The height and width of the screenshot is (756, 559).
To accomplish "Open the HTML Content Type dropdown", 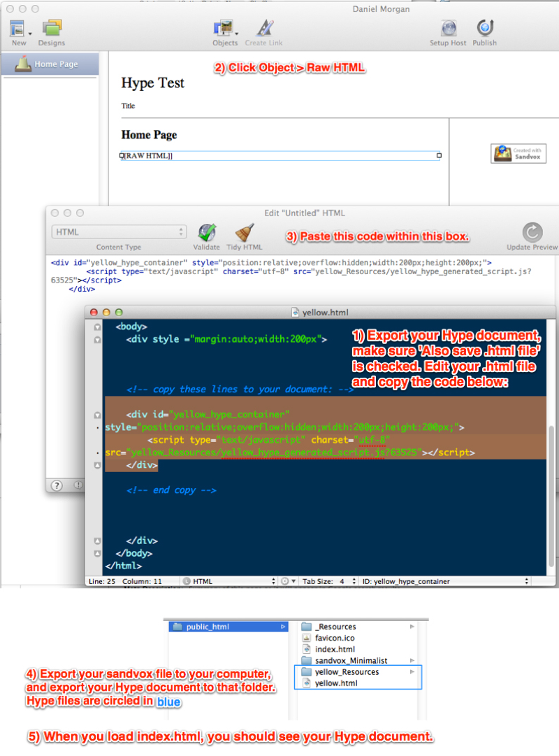I will pyautogui.click(x=119, y=232).
